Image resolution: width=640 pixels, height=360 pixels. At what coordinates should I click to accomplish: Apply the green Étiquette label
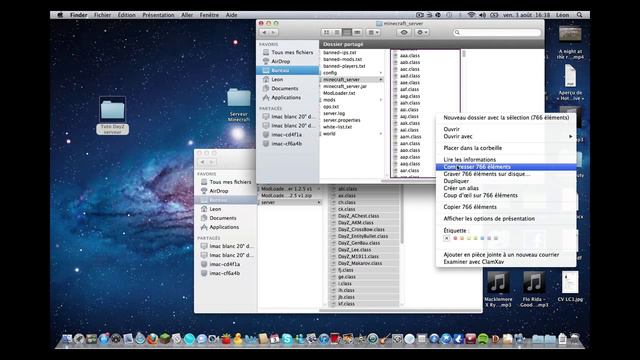pos(476,238)
